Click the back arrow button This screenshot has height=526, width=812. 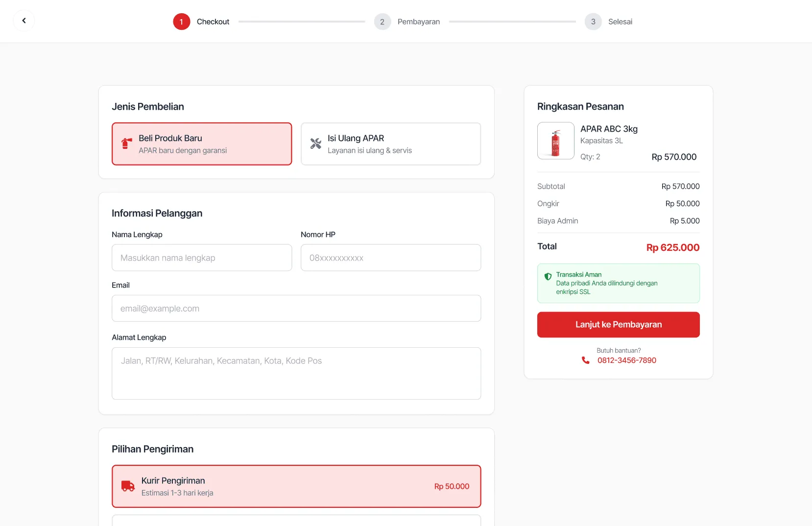pos(24,21)
